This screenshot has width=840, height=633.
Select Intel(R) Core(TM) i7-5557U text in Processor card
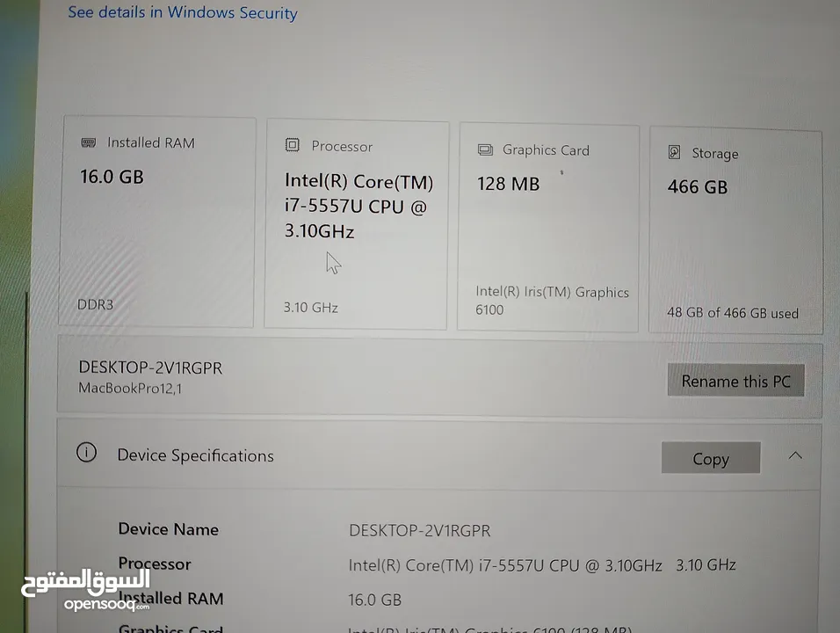point(358,207)
